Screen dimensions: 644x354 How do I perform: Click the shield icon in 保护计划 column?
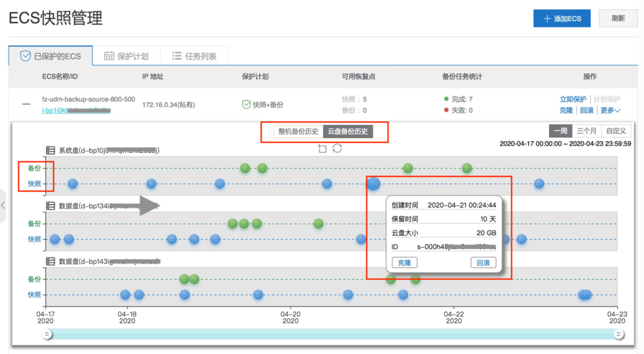246,105
